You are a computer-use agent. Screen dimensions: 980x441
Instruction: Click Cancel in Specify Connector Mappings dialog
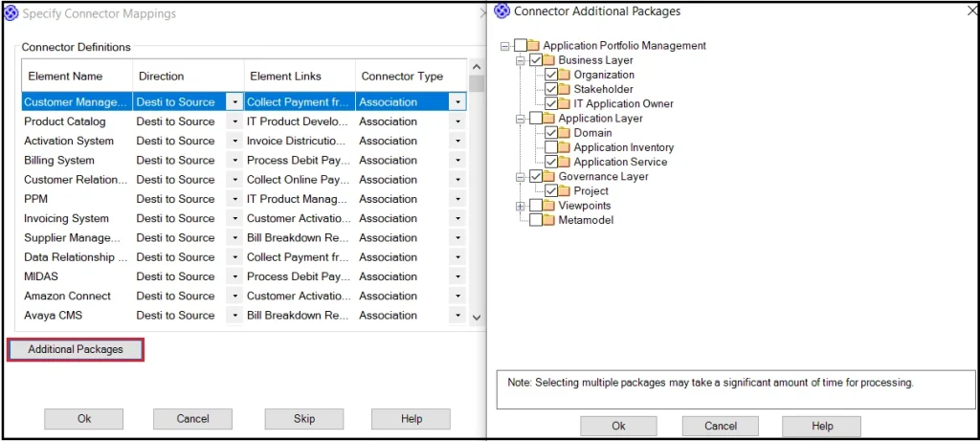tap(192, 418)
